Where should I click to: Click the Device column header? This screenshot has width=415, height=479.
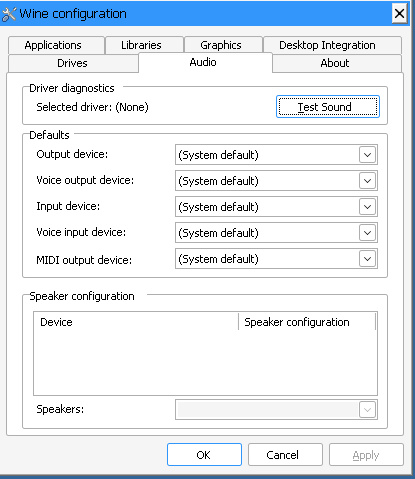point(136,322)
